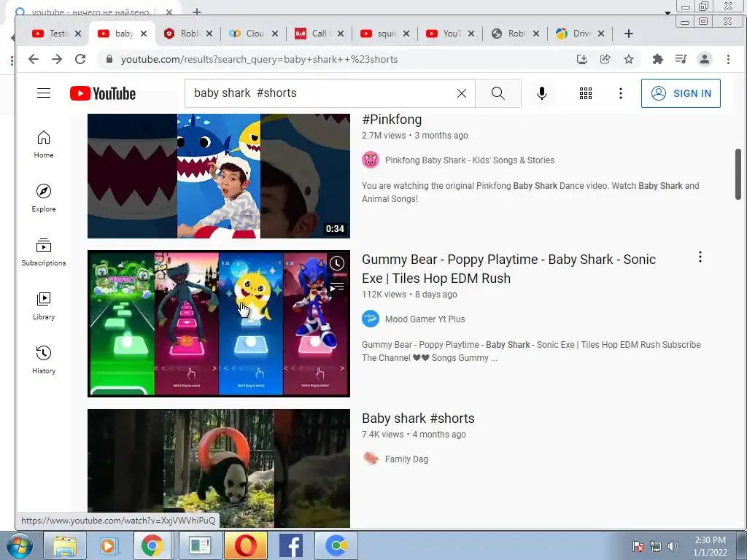Bookmark this page with the star
This screenshot has height=560, width=747.
tap(629, 59)
